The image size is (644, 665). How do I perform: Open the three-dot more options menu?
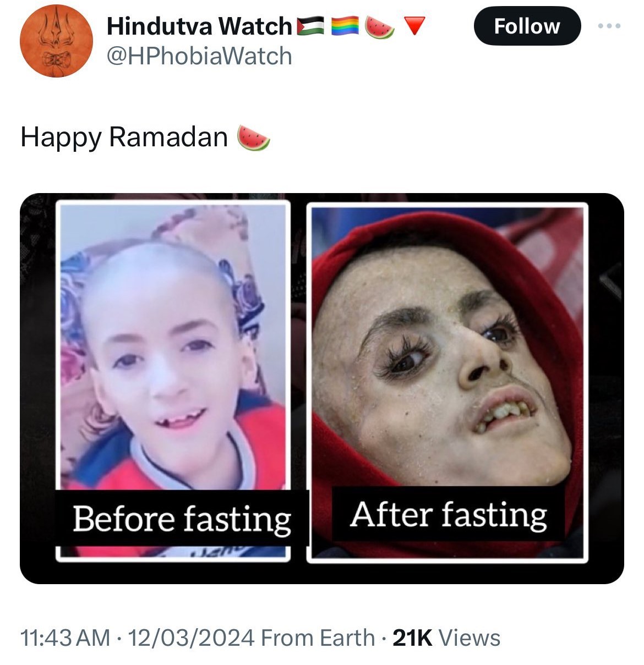pos(610,26)
